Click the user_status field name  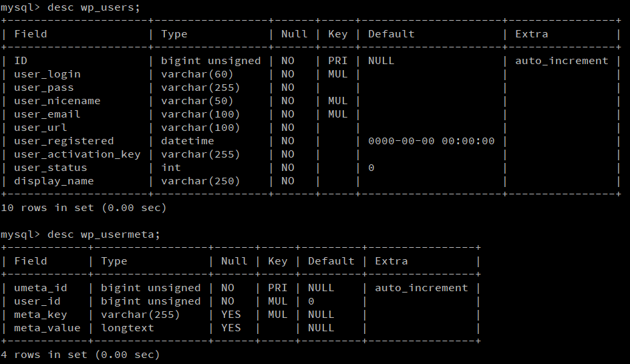50,168
